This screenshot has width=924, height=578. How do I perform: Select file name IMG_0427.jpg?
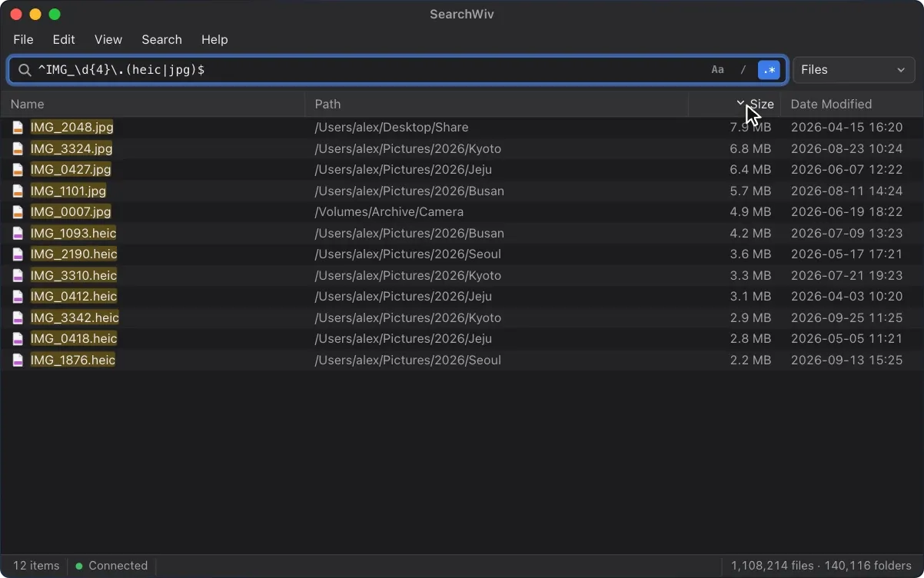[x=71, y=170]
